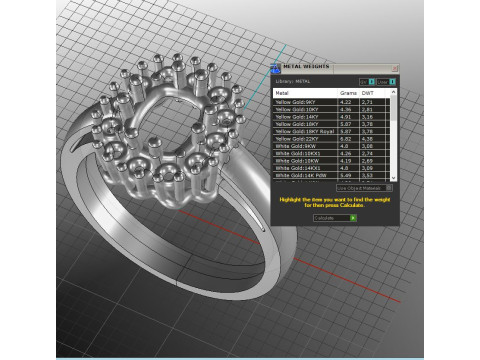Select Yellow Gold:18KY row
Image resolution: width=480 pixels, height=360 pixels.
point(331,124)
